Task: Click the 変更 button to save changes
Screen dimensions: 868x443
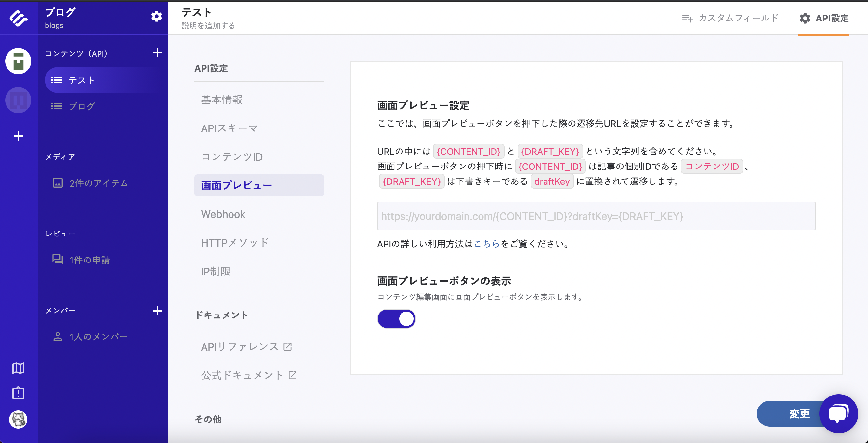Action: (799, 414)
